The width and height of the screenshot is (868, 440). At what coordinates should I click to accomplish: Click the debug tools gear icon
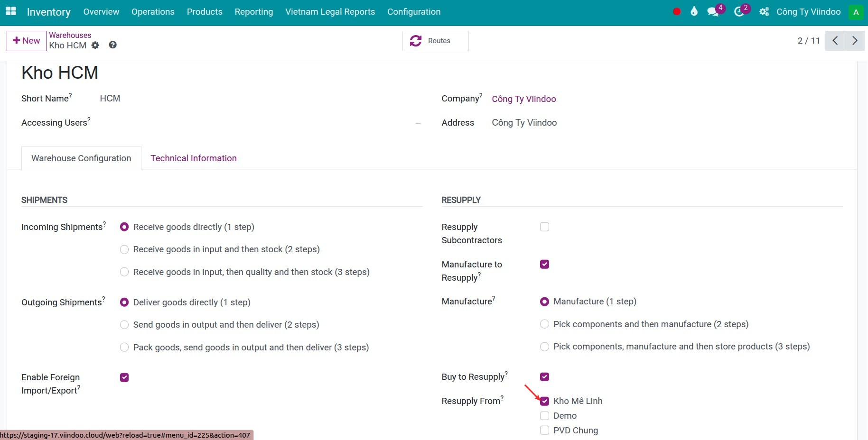point(764,12)
